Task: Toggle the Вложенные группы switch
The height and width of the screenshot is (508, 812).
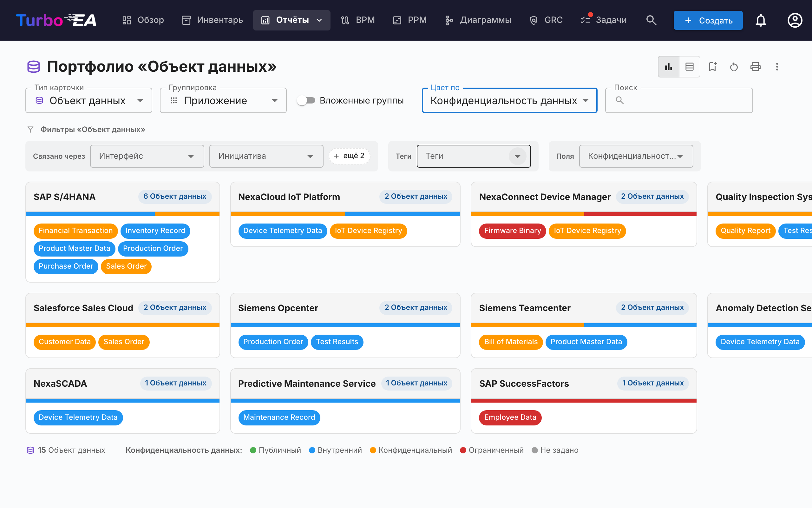Action: [x=306, y=100]
